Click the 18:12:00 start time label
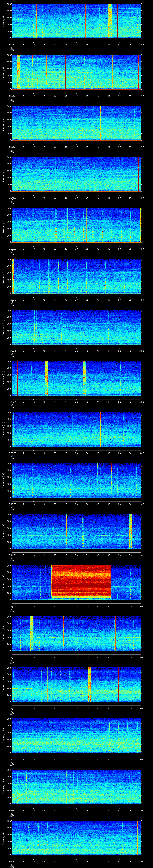153x868 pixels. click(12, 606)
